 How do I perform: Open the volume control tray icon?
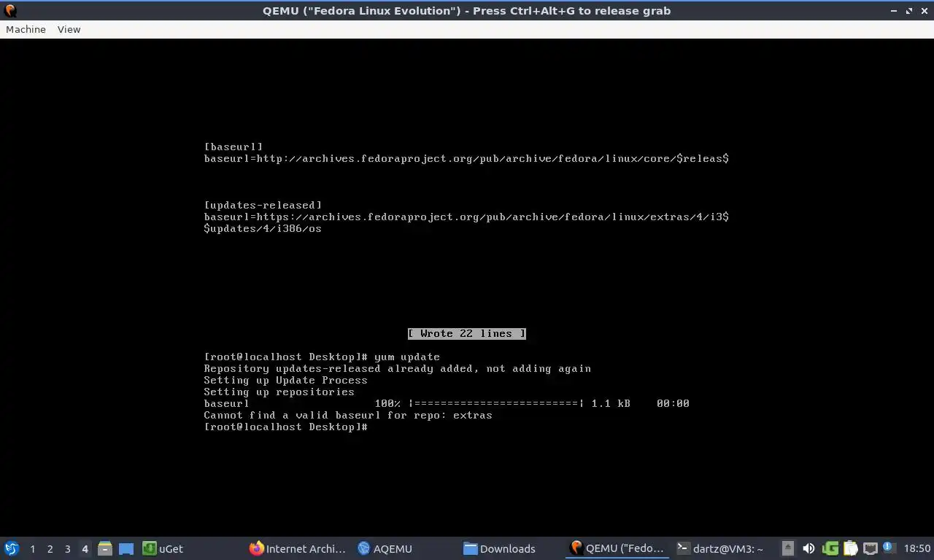click(808, 548)
